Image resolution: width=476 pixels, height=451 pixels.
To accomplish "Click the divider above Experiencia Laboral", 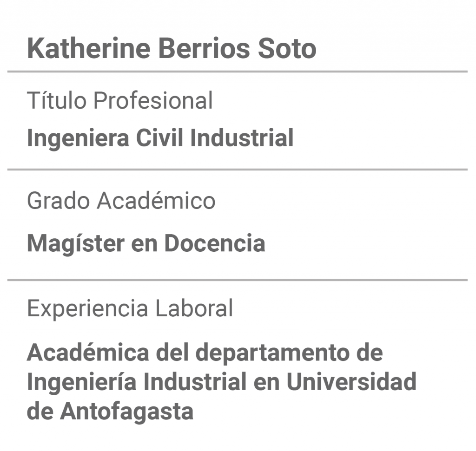I will pyautogui.click(x=238, y=280).
